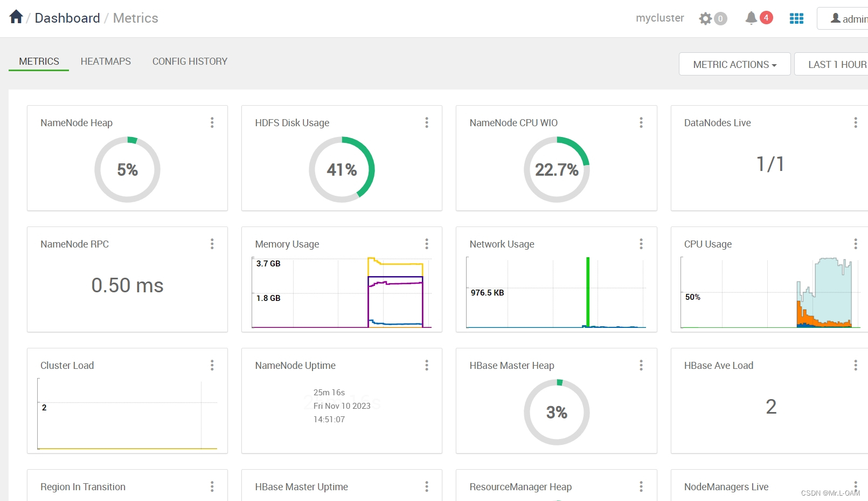868x501 pixels.
Task: Click the 50% label in CPU Usage
Action: (x=693, y=297)
